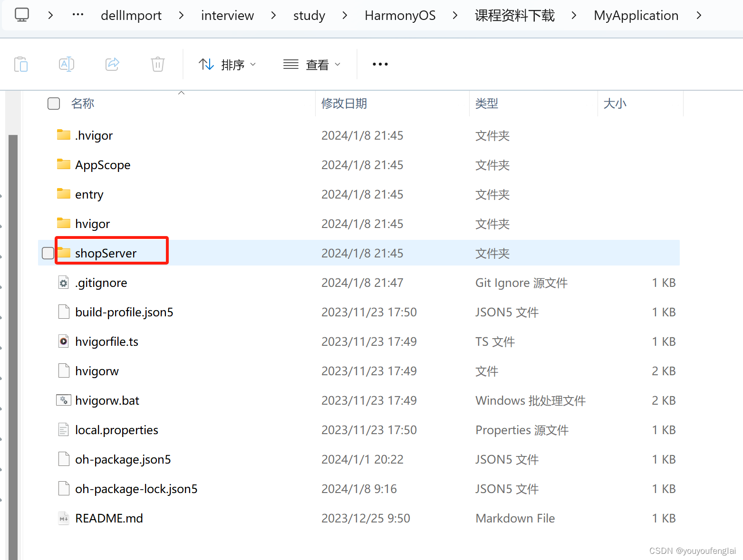The width and height of the screenshot is (743, 560).
Task: Select the AppScope folder name
Action: pos(103,165)
